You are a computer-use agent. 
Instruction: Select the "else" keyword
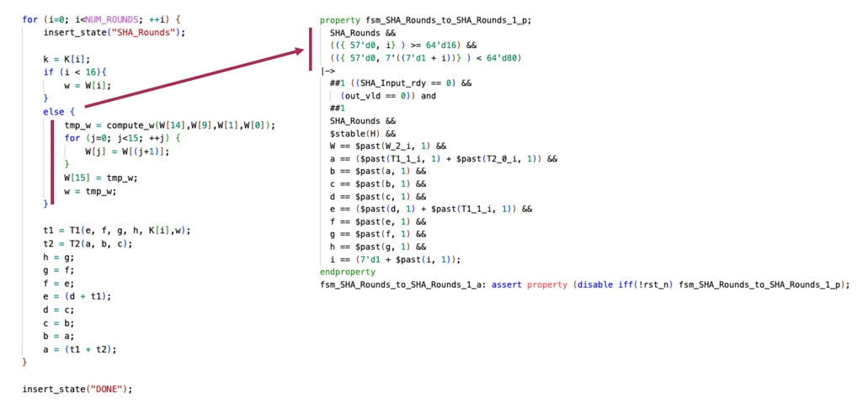pos(54,111)
